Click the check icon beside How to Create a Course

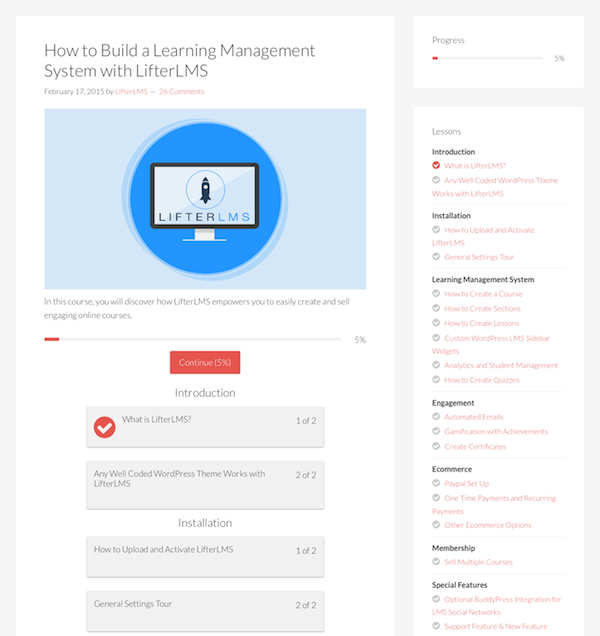click(436, 293)
